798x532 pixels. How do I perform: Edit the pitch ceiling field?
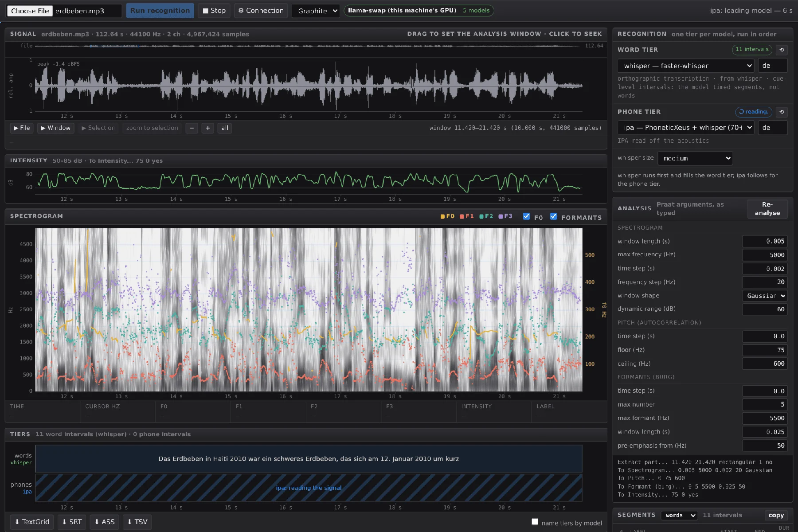(x=765, y=364)
